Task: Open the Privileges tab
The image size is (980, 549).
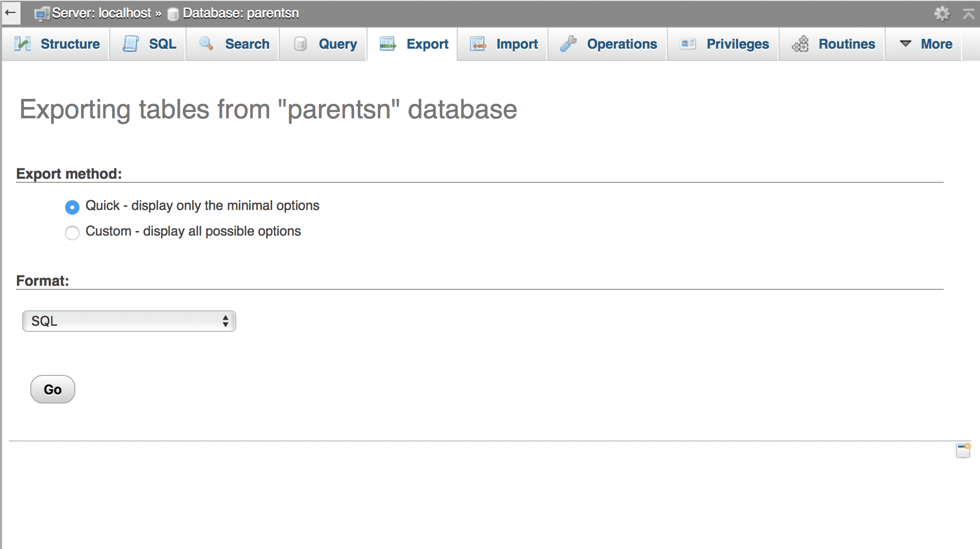Action: [723, 44]
